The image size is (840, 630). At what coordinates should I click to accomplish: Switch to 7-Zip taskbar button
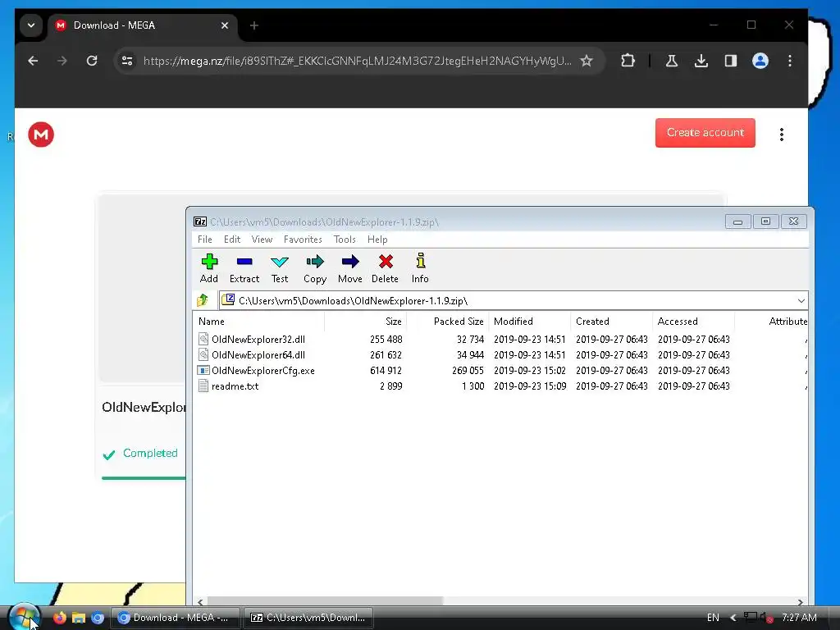[308, 618]
